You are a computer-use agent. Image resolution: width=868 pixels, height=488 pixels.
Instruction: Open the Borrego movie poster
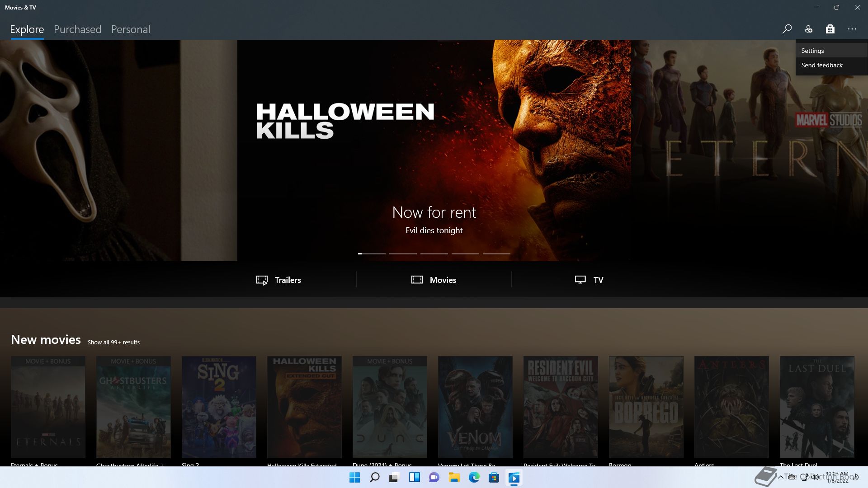tap(646, 407)
